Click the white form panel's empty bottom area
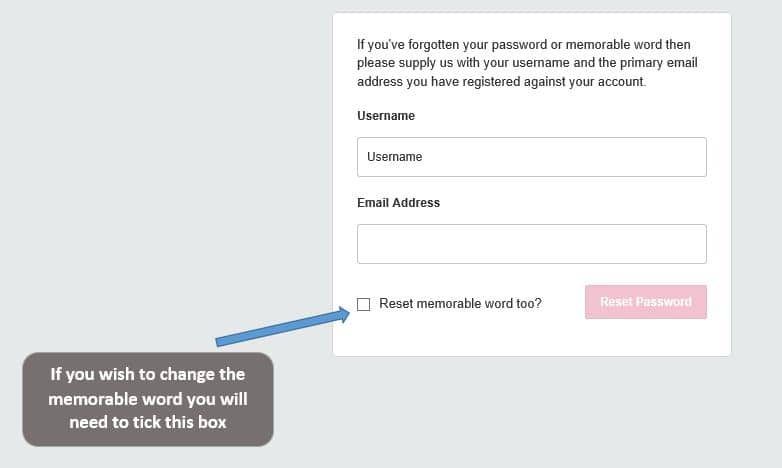The image size is (782, 468). [531, 338]
